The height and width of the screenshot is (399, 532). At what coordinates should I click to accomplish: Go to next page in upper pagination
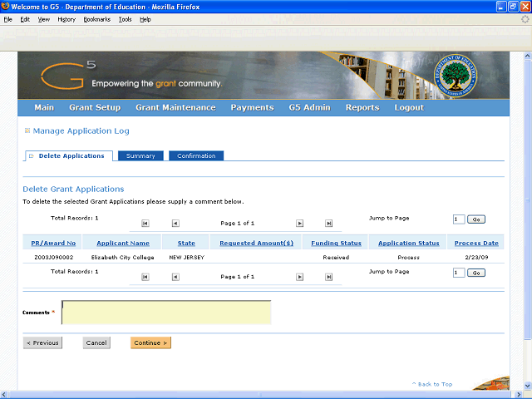pyautogui.click(x=299, y=224)
